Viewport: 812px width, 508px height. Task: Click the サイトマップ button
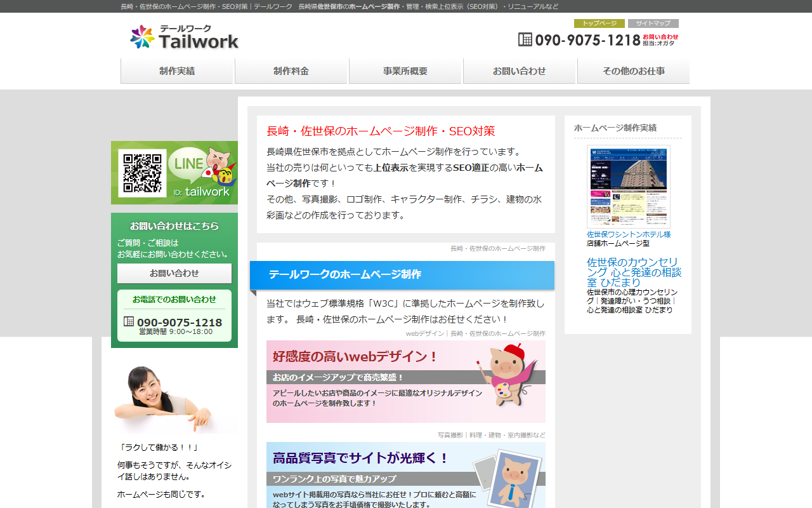653,23
